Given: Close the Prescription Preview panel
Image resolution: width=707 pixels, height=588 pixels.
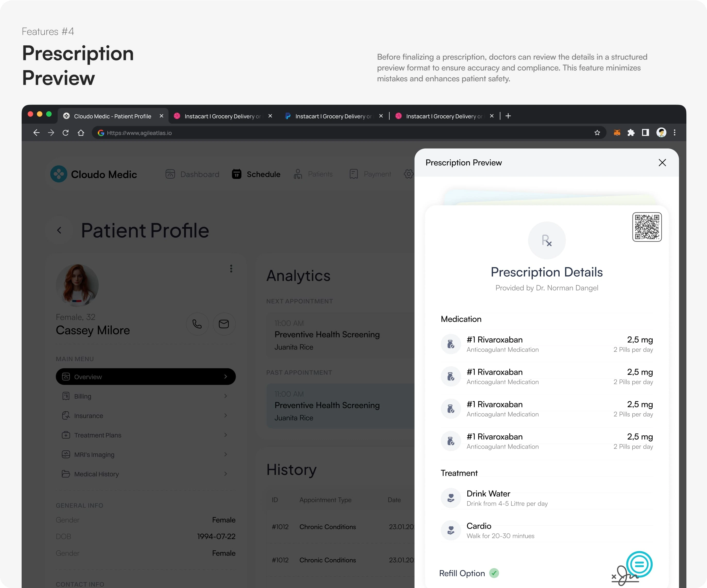Looking at the screenshot, I should pos(662,163).
